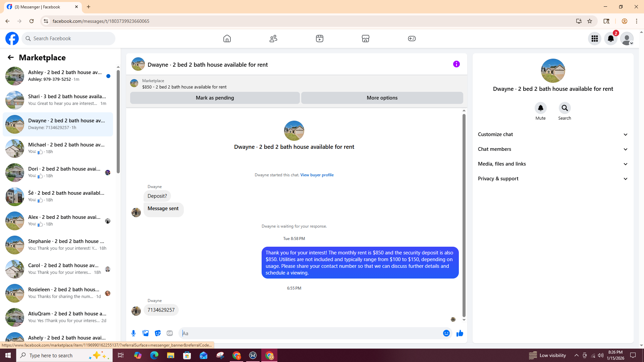Image resolution: width=644 pixels, height=362 pixels.
Task: Attach a photo with the image icon
Action: [146, 333]
